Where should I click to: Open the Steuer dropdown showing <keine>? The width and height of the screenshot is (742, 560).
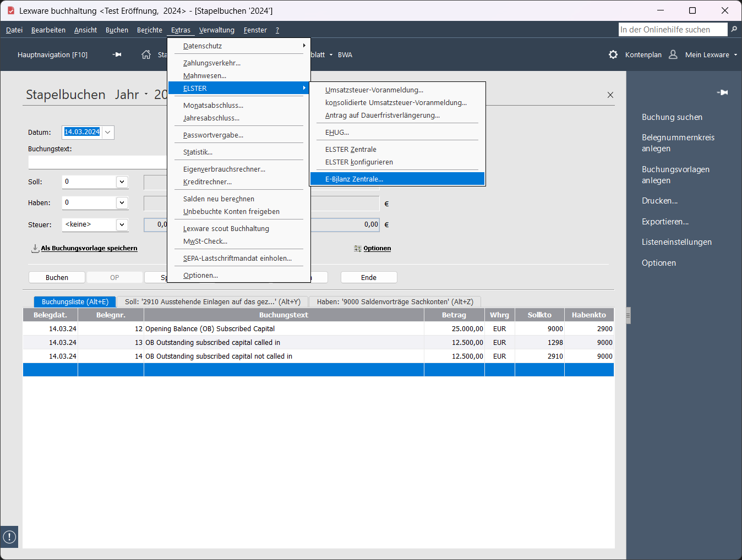(122, 224)
